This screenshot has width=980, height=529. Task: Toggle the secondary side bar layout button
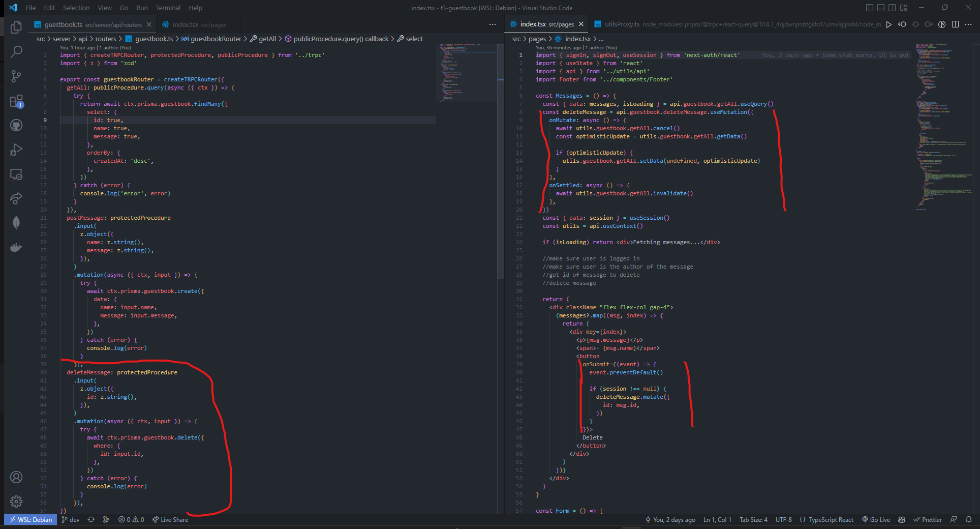click(x=892, y=8)
